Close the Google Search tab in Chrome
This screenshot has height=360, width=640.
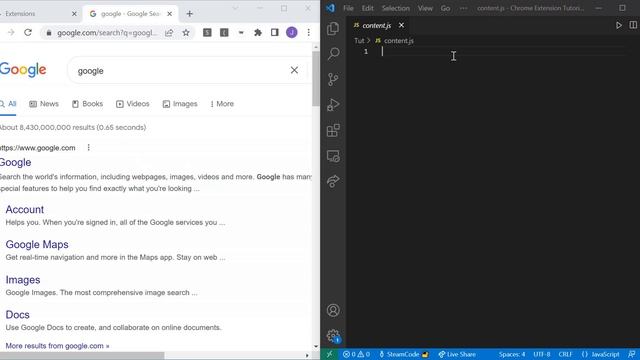coord(169,13)
